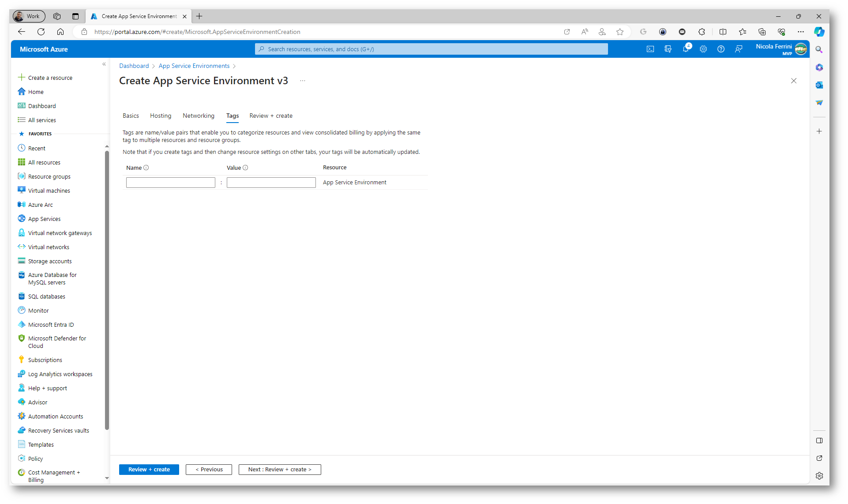
Task: Click the Name info icon
Action: [146, 168]
